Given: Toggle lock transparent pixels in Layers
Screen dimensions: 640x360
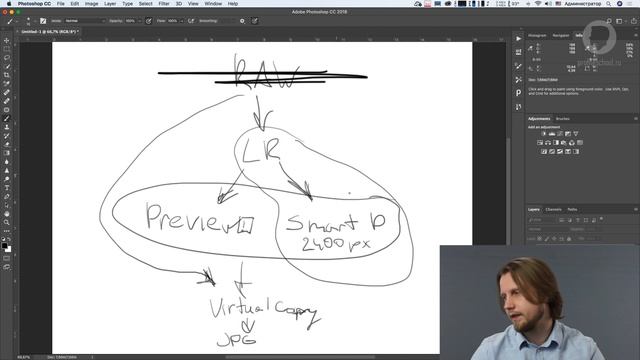Looking at the screenshot, I should click(540, 239).
